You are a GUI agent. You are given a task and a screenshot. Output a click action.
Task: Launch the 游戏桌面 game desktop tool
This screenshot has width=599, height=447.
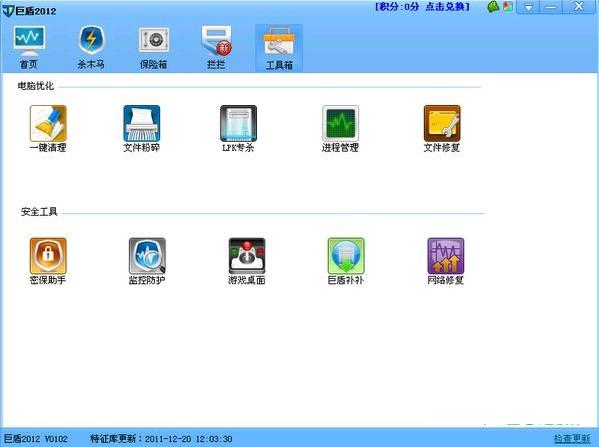(247, 262)
